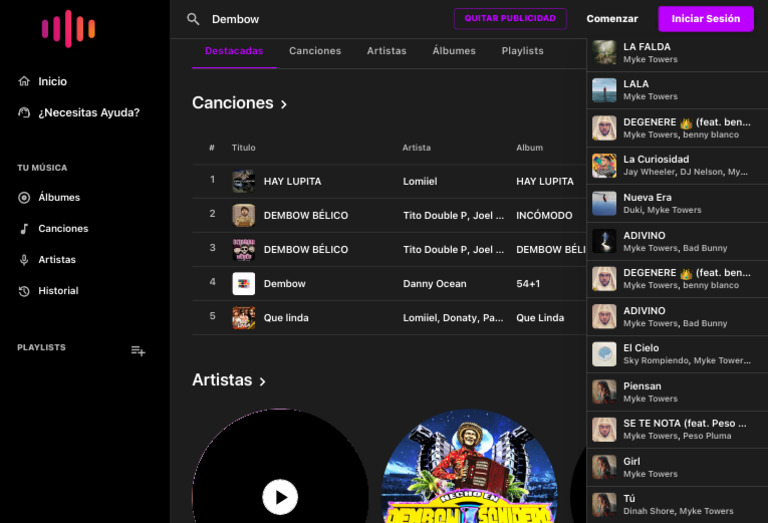Click the Comenzar link
768x523 pixels.
[x=612, y=19]
